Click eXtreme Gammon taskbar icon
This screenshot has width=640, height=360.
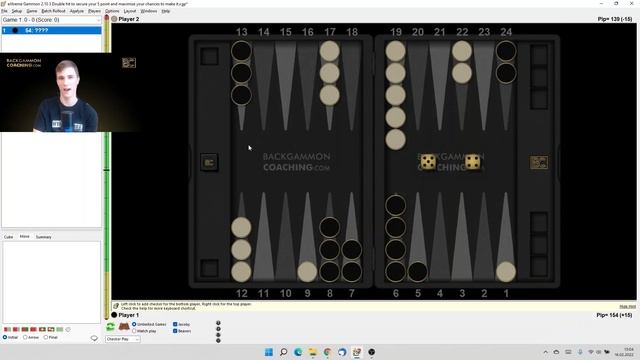click(x=357, y=352)
